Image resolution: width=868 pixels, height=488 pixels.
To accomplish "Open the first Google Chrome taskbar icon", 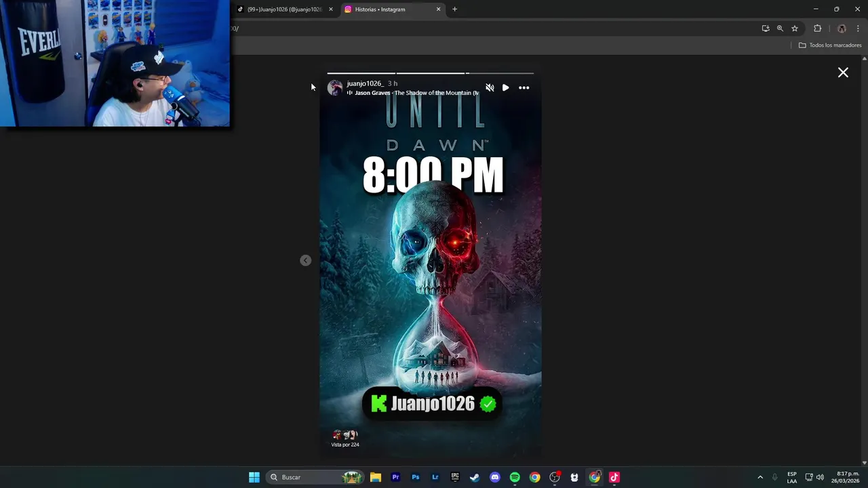I will click(x=535, y=477).
